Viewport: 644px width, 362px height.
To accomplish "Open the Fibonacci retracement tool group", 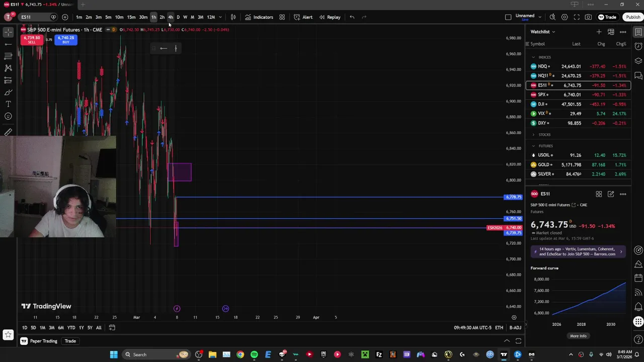I will coord(8,56).
